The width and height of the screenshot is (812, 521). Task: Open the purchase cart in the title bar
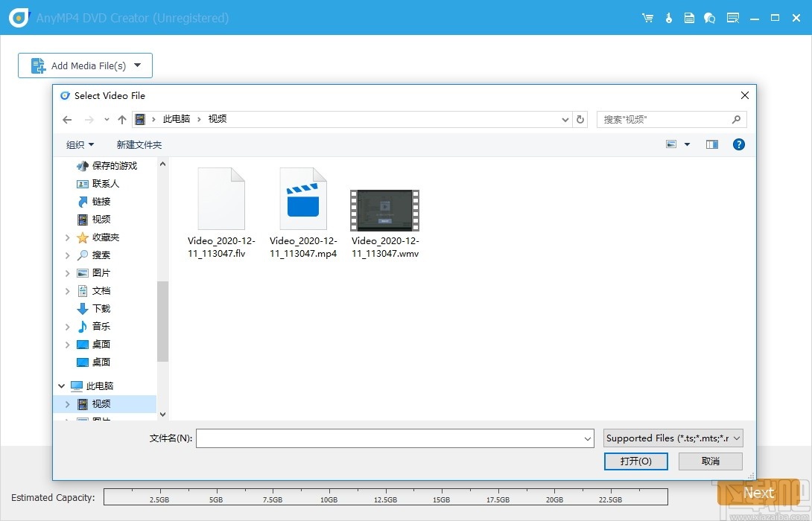(x=647, y=17)
